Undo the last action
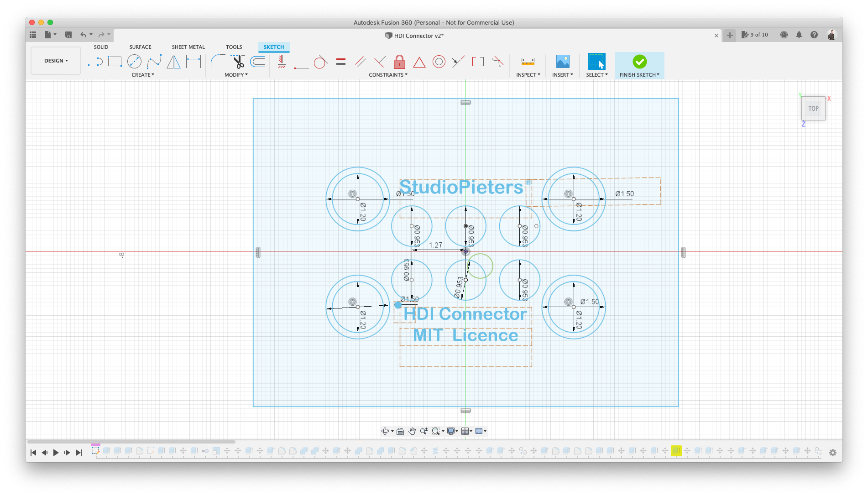The image size is (868, 496). click(x=83, y=35)
